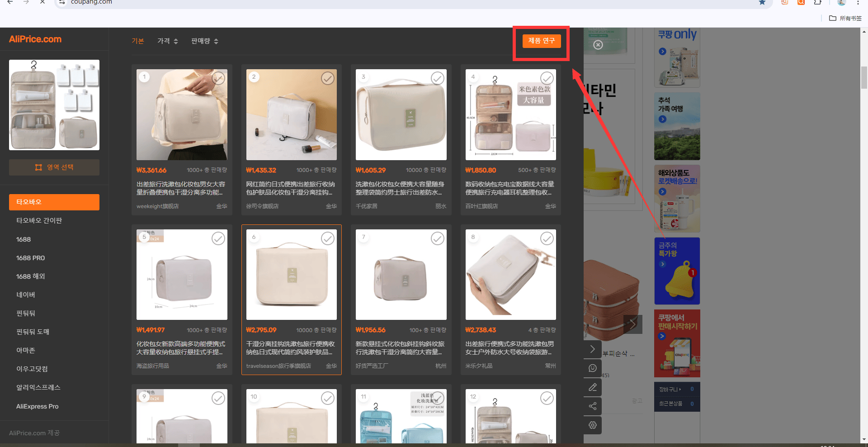Viewport: 868px width, 447px height.
Task: Expand the side toolbar with the chevron arrow
Action: point(593,349)
